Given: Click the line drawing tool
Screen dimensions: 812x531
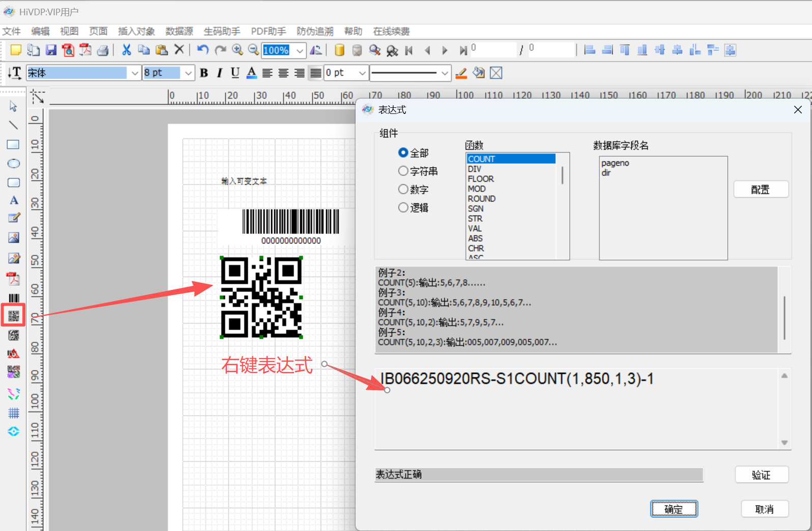Looking at the screenshot, I should coord(14,125).
